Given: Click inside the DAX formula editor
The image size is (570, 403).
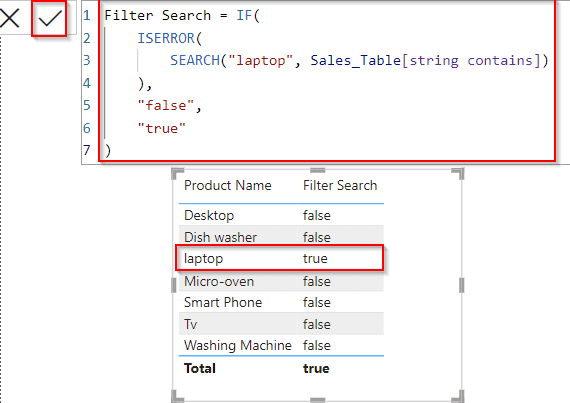Looking at the screenshot, I should tap(327, 82).
